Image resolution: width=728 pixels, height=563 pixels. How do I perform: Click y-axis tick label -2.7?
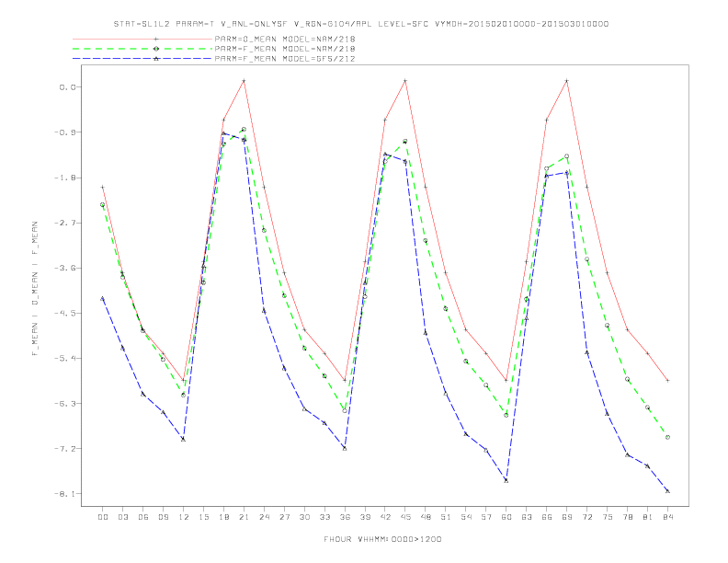[63, 223]
